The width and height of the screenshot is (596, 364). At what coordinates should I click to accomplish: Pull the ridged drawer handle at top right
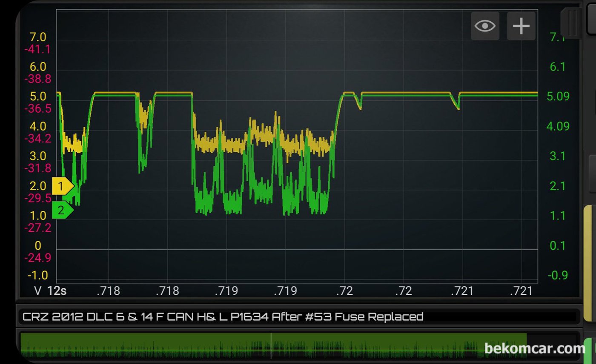click(572, 22)
